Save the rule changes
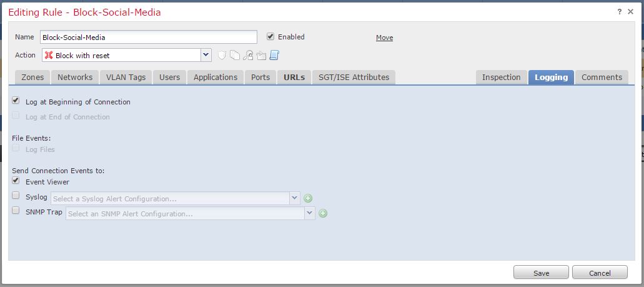This screenshot has width=644, height=287. [x=542, y=273]
